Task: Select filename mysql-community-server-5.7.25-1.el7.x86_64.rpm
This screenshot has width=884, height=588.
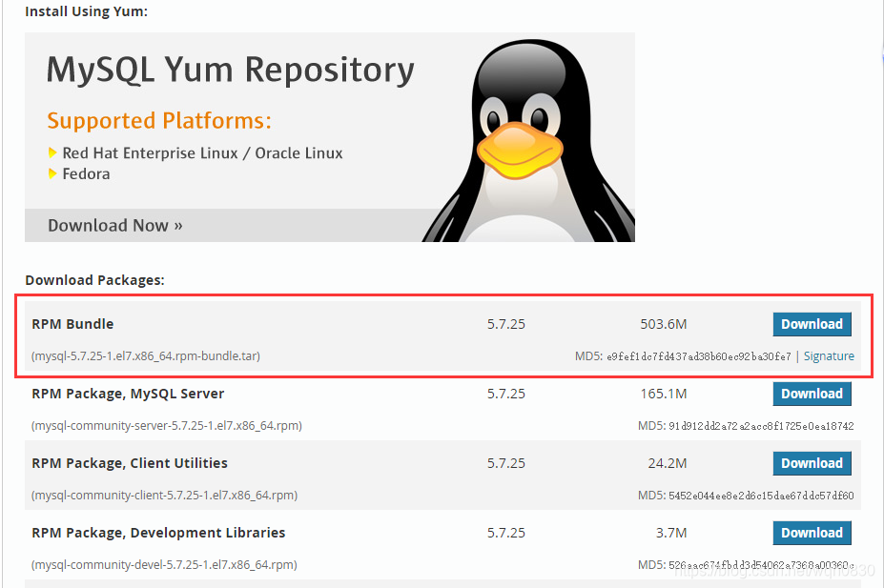Action: (167, 426)
